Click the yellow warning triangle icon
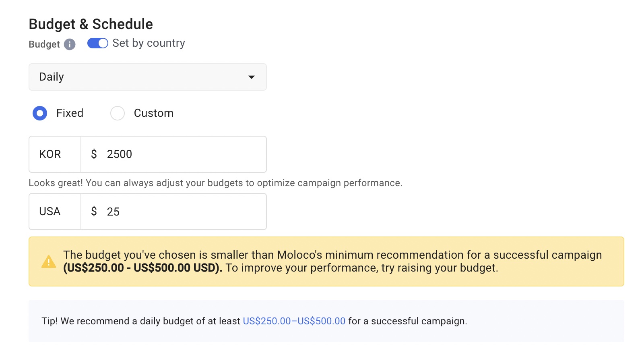Screen dimensions: 644x361 (x=49, y=261)
